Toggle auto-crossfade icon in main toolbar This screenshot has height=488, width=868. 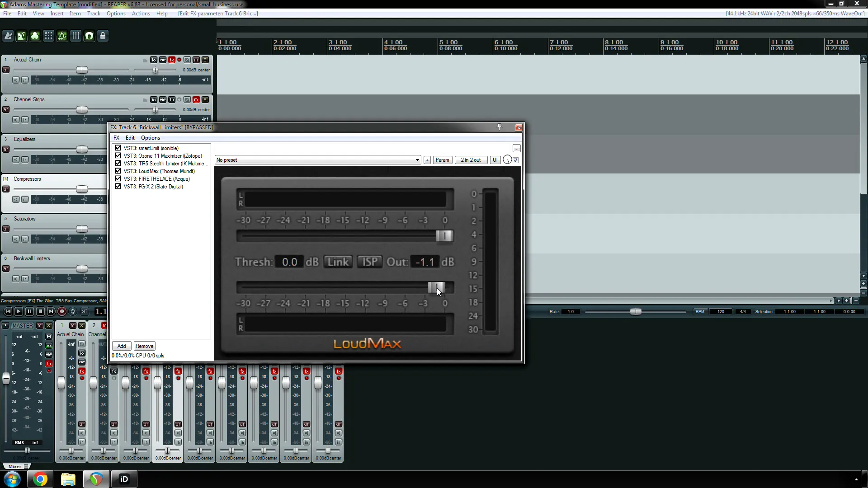22,36
